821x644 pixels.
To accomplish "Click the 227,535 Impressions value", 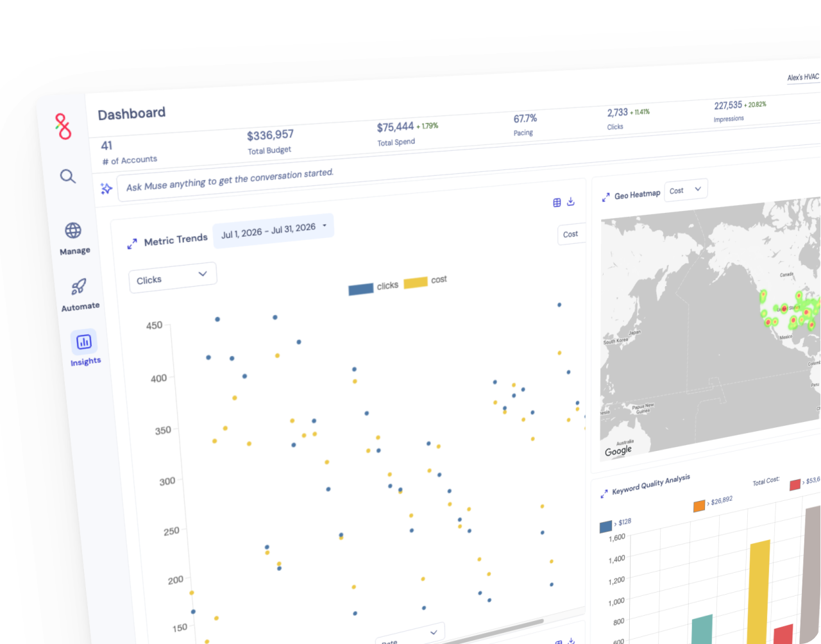I will tap(728, 105).
